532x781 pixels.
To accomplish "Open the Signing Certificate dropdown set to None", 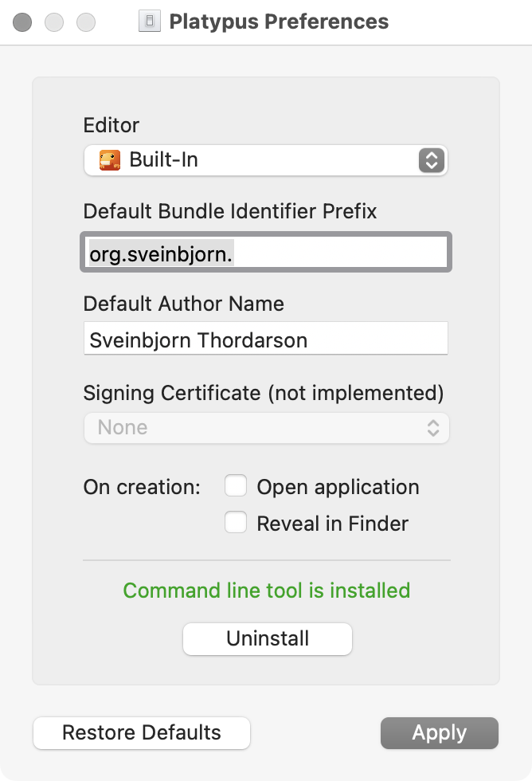I will click(x=265, y=428).
